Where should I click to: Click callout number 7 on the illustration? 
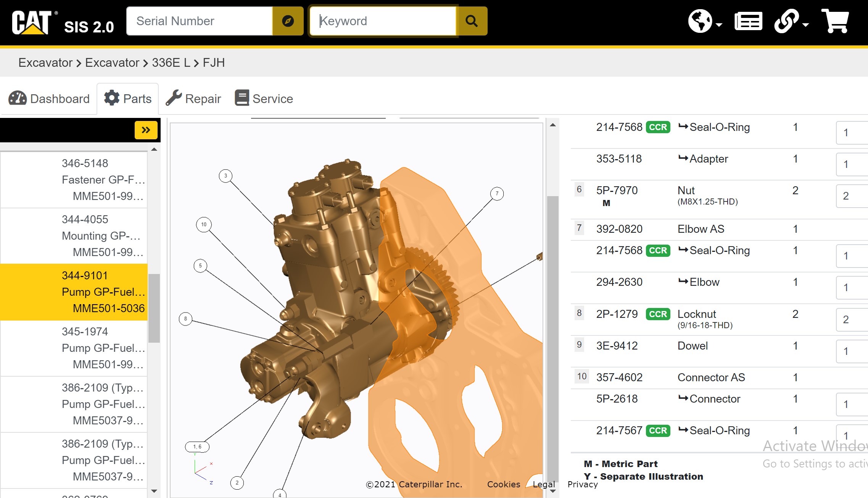(497, 193)
